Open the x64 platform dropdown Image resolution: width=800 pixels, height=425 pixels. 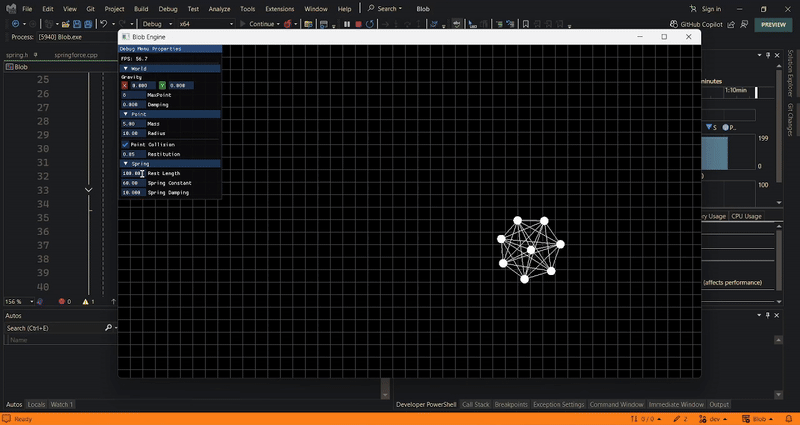click(206, 24)
